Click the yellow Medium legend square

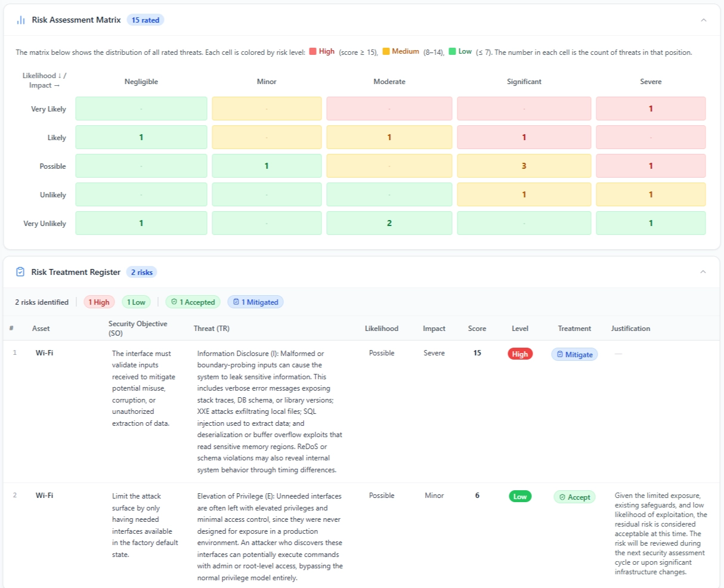coord(385,51)
